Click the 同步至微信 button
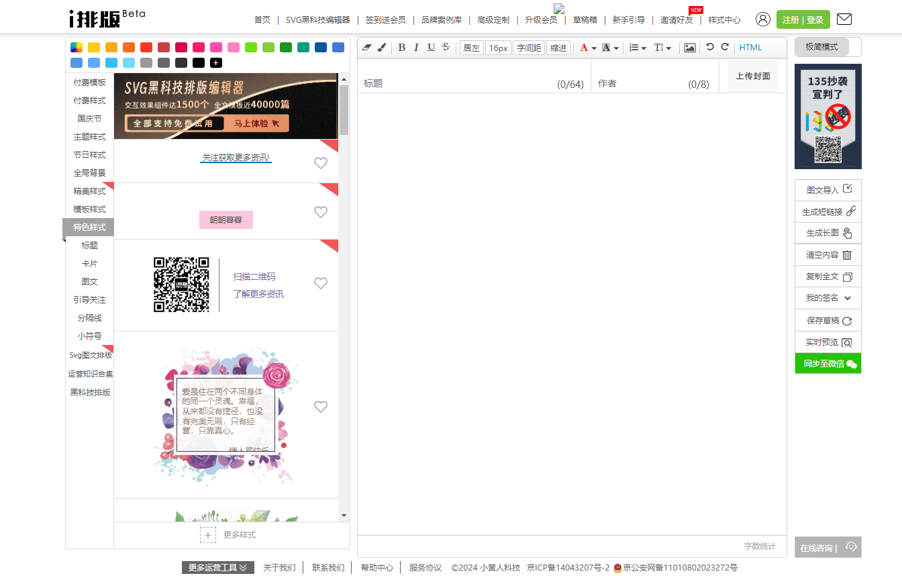This screenshot has height=588, width=902. coord(828,363)
